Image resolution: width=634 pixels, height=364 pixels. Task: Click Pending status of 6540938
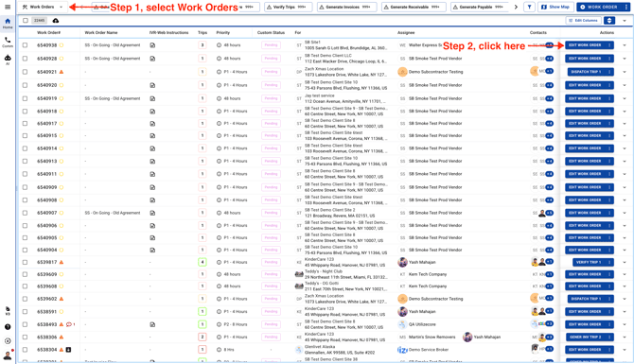point(271,45)
